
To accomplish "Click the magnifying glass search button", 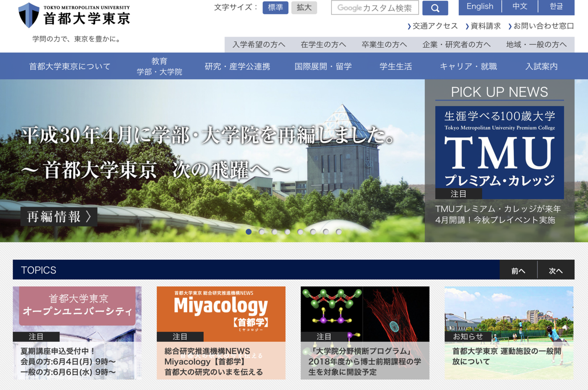I will [435, 8].
